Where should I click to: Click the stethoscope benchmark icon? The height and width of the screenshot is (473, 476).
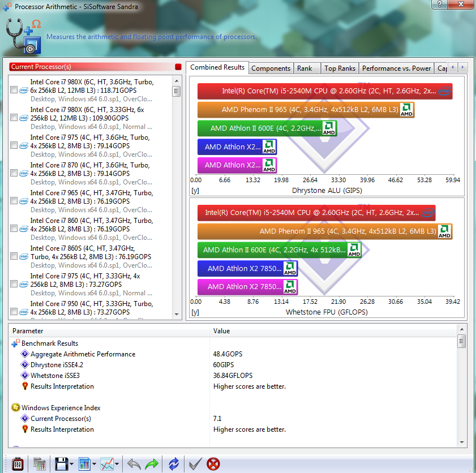click(23, 36)
